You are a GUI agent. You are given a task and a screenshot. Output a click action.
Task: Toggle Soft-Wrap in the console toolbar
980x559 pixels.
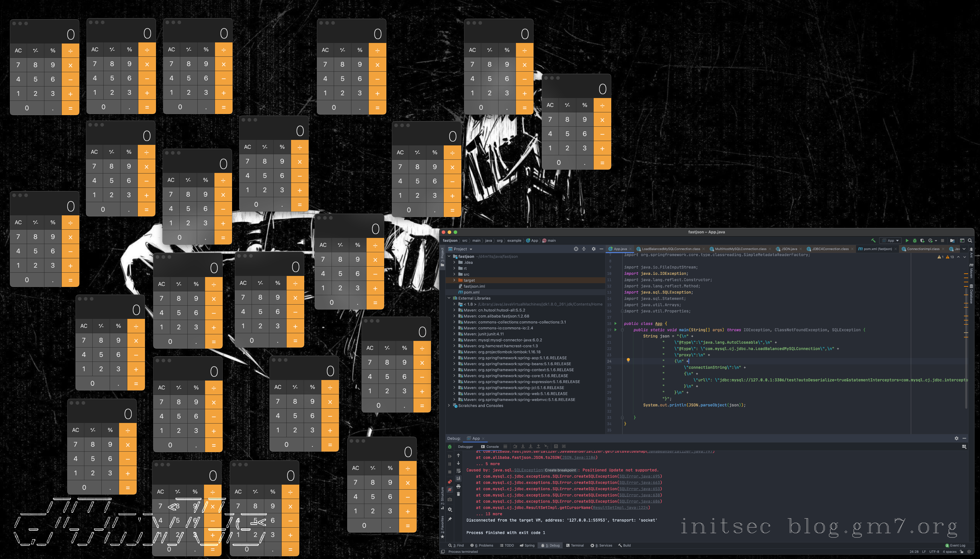458,471
